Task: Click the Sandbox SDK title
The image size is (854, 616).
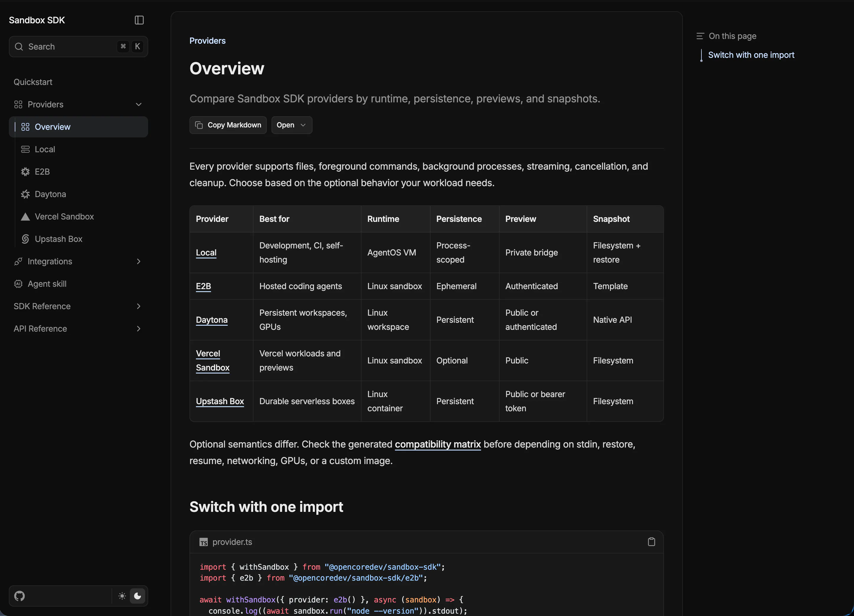Action: [x=37, y=20]
